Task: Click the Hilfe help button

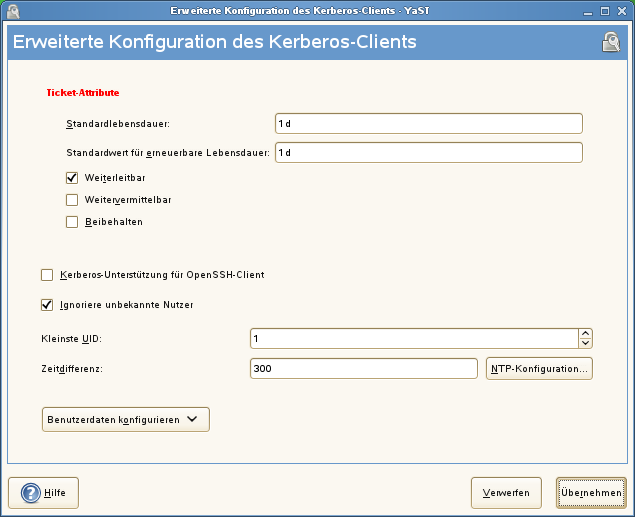Action: [44, 492]
